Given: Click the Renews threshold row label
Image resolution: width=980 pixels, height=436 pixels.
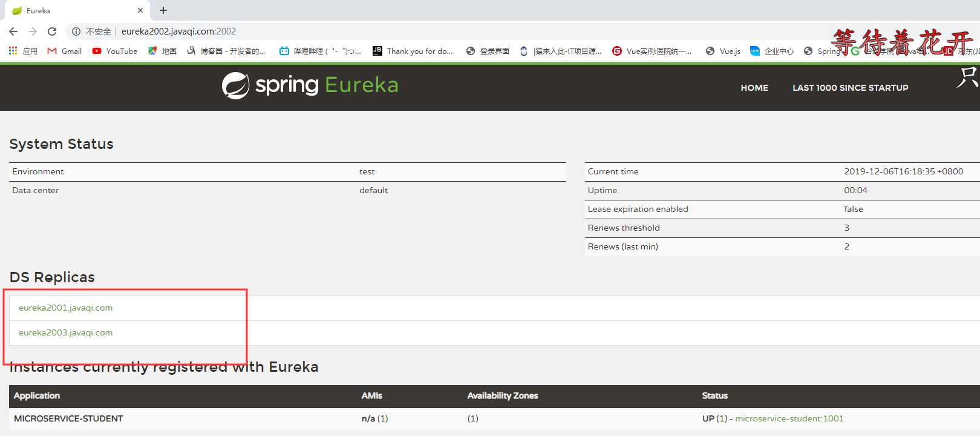Looking at the screenshot, I should coord(624,228).
